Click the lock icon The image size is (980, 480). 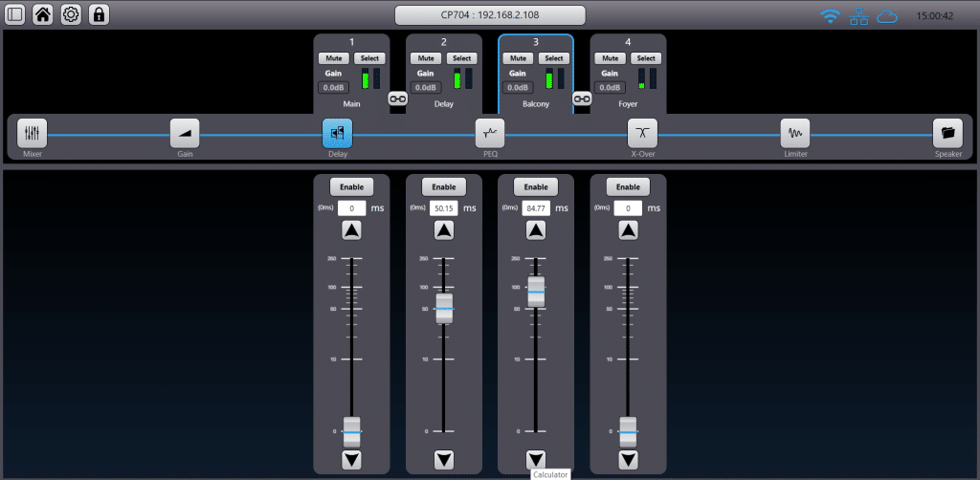pos(99,15)
